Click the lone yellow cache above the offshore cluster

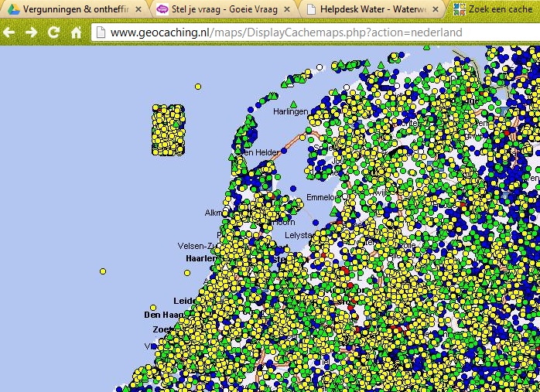click(x=199, y=86)
